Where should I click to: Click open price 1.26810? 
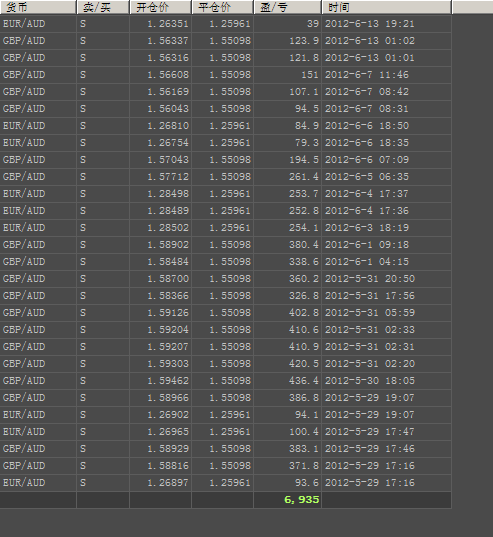(x=168, y=126)
